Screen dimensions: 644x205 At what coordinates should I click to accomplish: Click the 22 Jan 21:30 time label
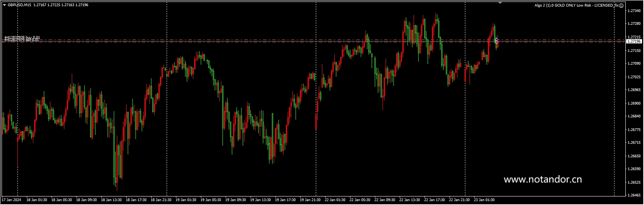coord(459,200)
